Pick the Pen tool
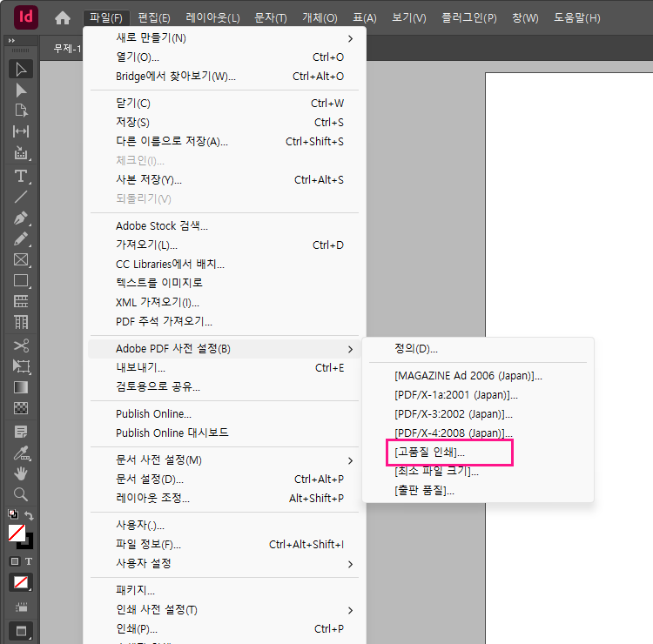653x644 pixels. click(21, 218)
